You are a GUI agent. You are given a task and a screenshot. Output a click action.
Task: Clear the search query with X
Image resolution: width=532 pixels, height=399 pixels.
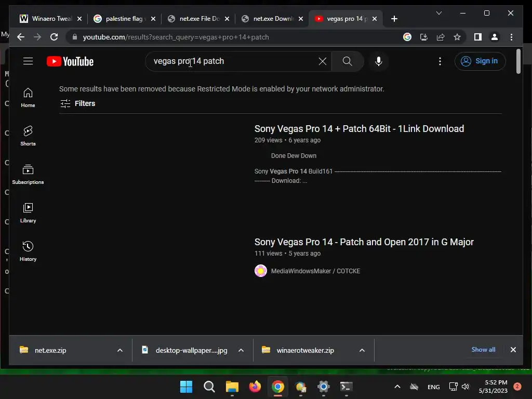point(322,61)
